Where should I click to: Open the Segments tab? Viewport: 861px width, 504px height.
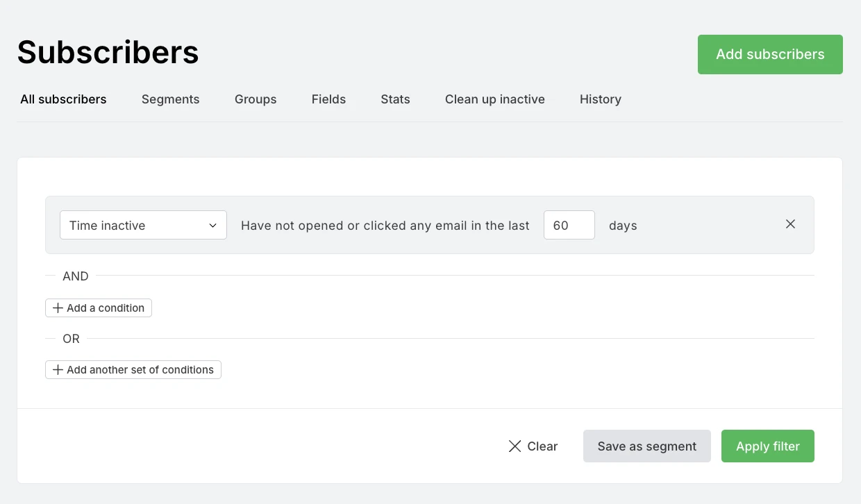coord(170,99)
